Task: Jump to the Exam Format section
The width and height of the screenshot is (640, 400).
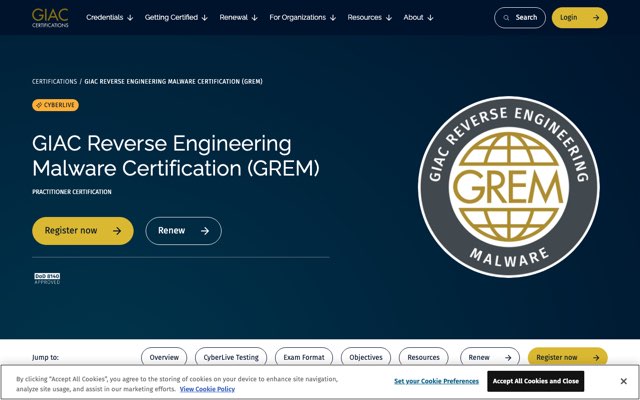Action: click(x=304, y=358)
